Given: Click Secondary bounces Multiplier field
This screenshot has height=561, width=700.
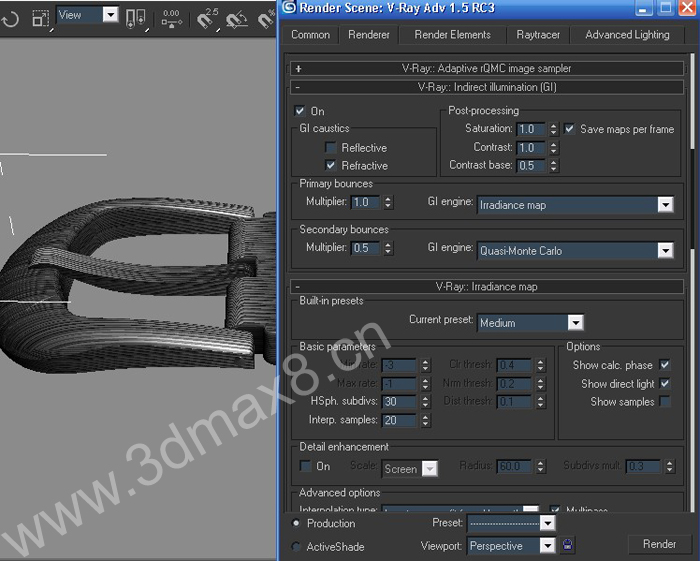Looking at the screenshot, I should tap(365, 248).
